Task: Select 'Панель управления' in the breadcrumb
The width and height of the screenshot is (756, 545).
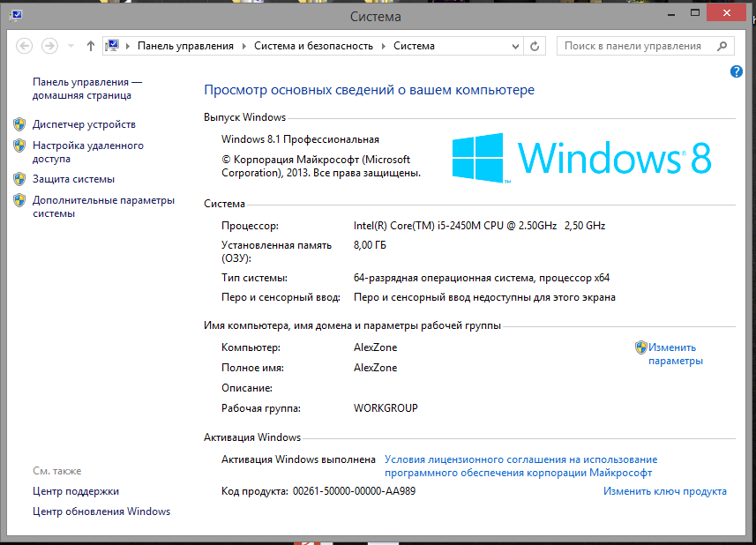Action: click(185, 46)
